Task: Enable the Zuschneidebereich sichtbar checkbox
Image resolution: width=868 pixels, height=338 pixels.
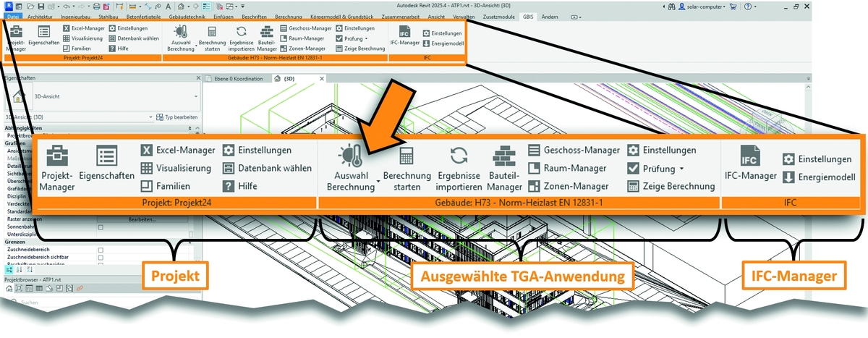Action: pyautogui.click(x=101, y=256)
